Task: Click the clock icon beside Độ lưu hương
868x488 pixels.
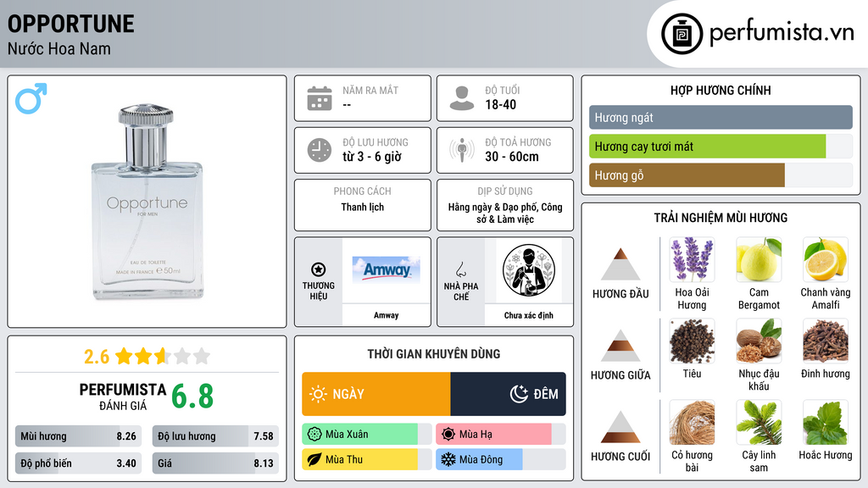Action: (320, 150)
